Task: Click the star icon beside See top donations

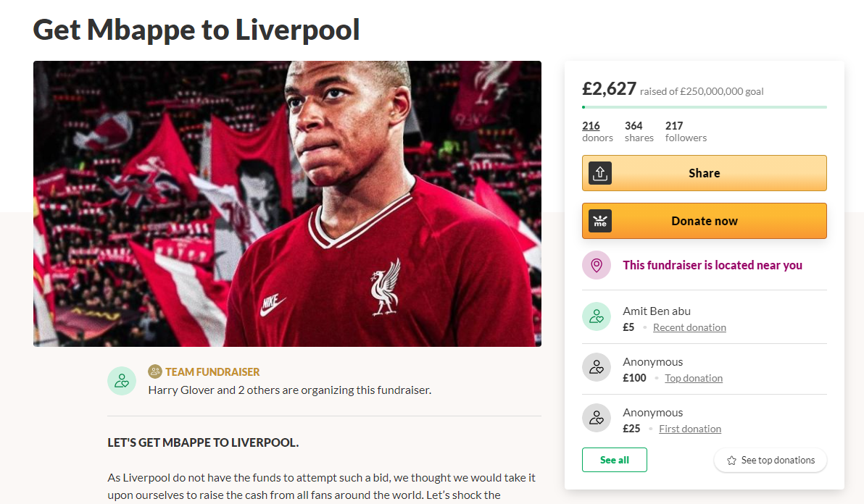Action: pyautogui.click(x=731, y=461)
